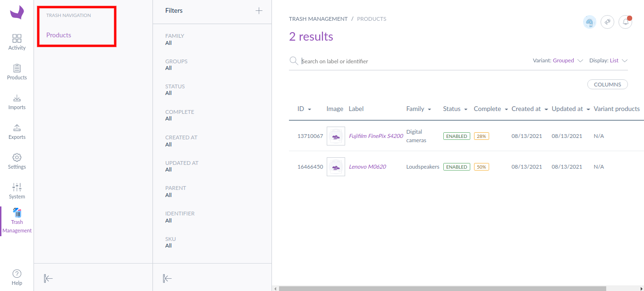Open the Activity section
644x291 pixels.
(17, 42)
